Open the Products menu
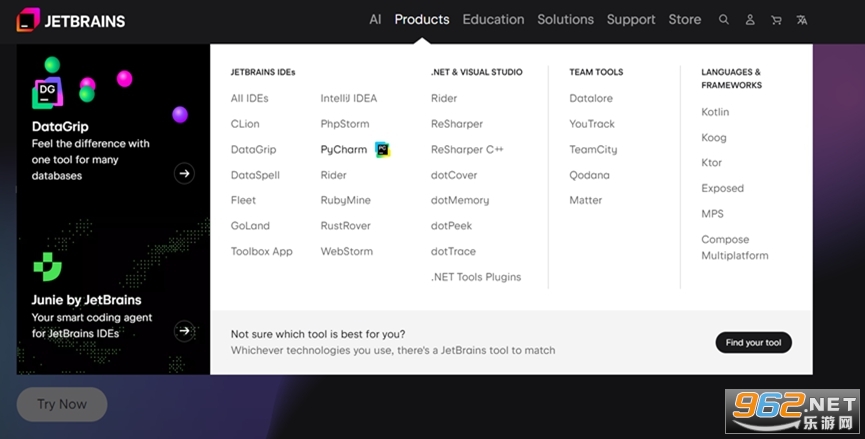The height and width of the screenshot is (439, 865). [x=422, y=20]
